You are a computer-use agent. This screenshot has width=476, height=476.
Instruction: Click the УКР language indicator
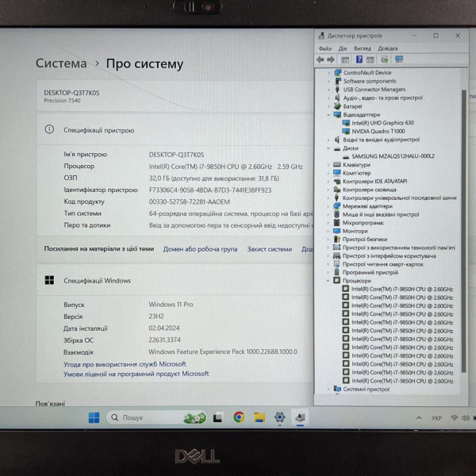click(x=436, y=418)
